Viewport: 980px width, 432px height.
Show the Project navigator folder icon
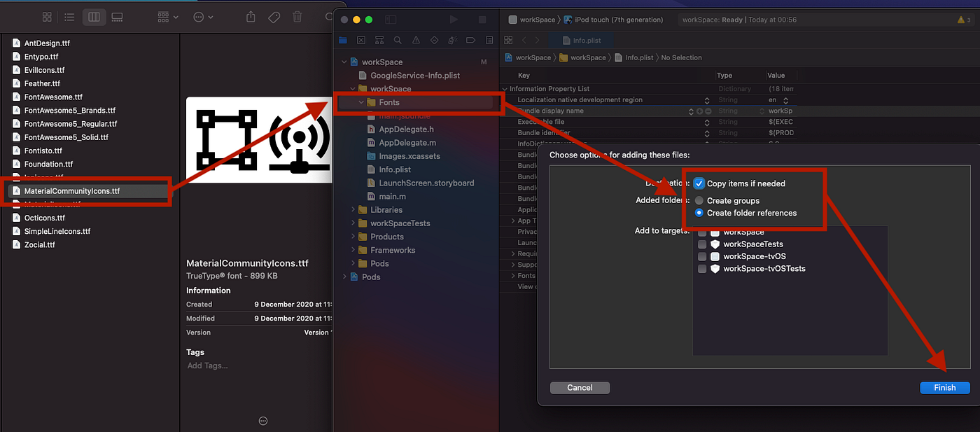click(342, 40)
